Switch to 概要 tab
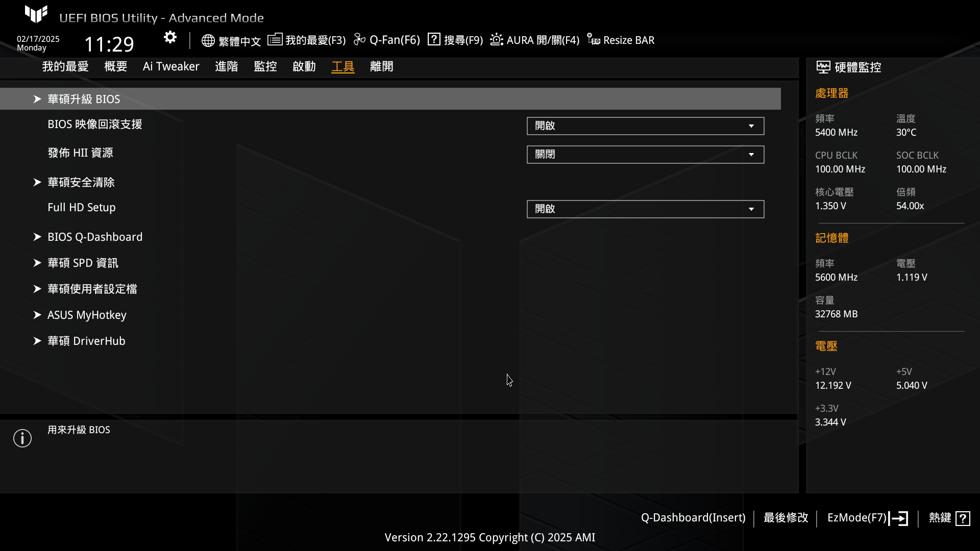The height and width of the screenshot is (551, 980). [116, 67]
